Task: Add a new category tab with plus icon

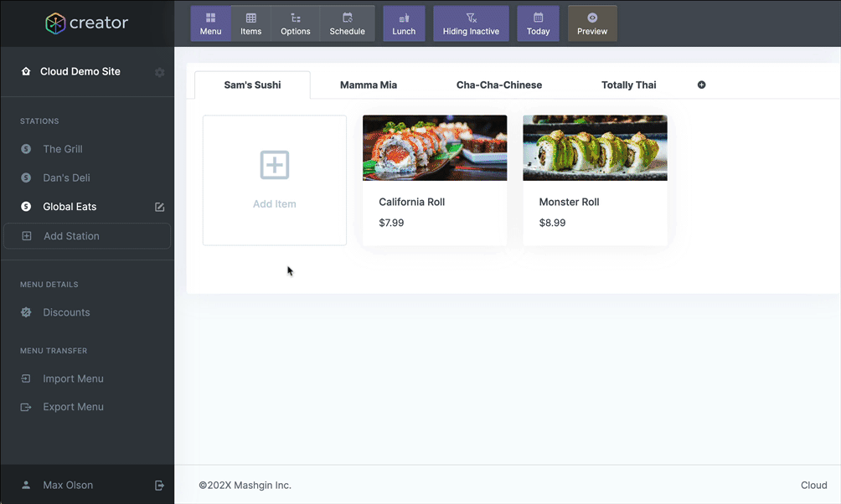Action: pos(702,85)
